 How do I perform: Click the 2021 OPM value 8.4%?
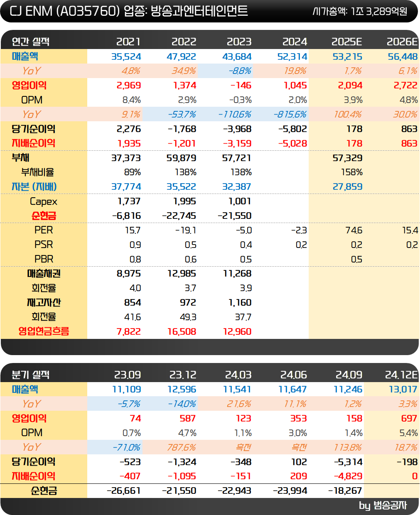click(132, 100)
